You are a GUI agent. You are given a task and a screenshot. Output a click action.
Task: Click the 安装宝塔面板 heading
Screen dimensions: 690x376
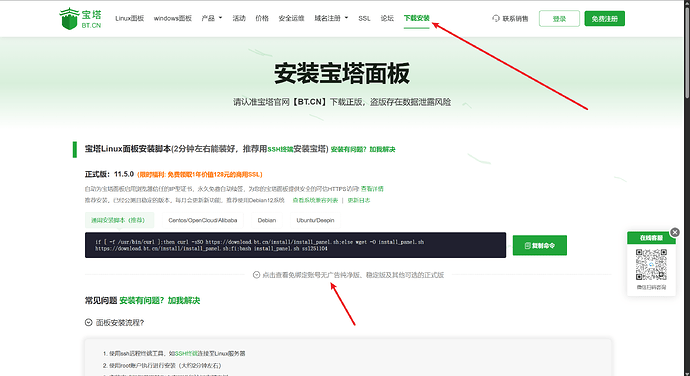342,73
